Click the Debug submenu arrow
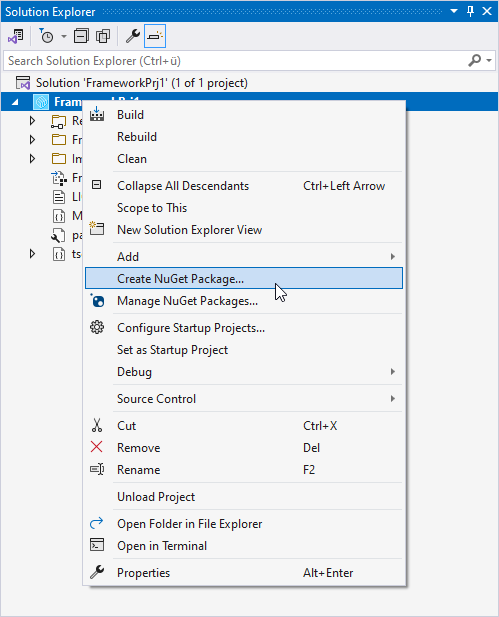Viewport: 499px width, 617px height. [392, 372]
